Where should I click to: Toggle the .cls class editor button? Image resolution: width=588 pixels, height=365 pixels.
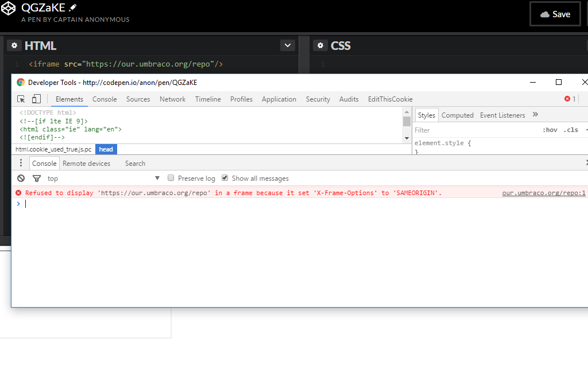(571, 130)
